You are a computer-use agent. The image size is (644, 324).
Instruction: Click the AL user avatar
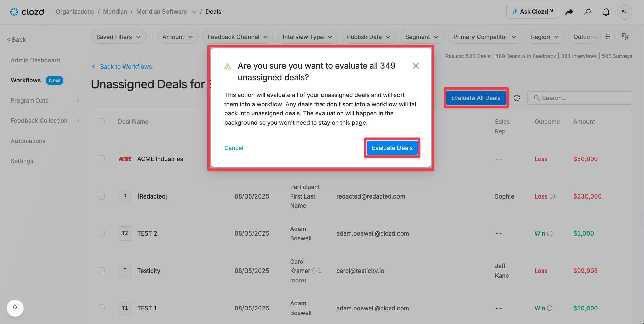pyautogui.click(x=624, y=12)
